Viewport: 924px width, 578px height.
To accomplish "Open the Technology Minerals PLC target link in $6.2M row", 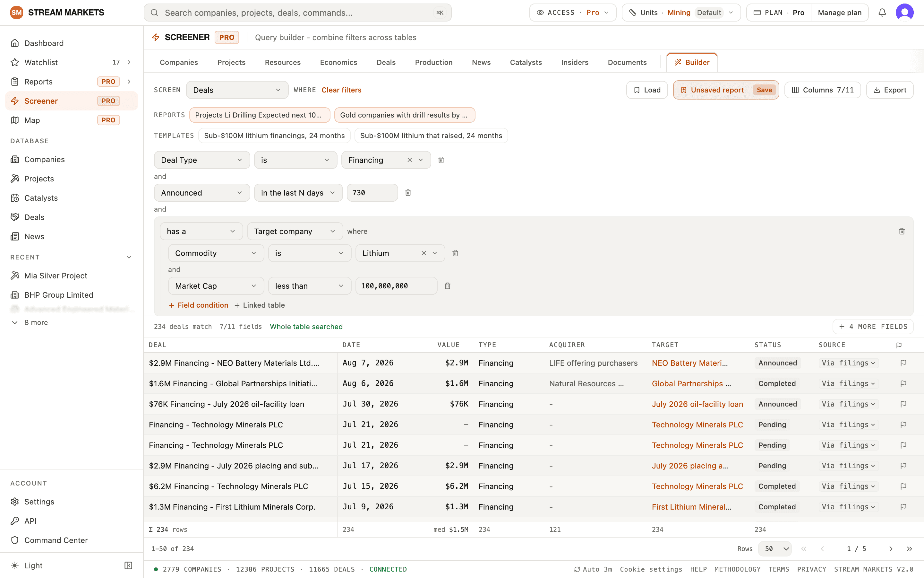I will click(x=697, y=486).
